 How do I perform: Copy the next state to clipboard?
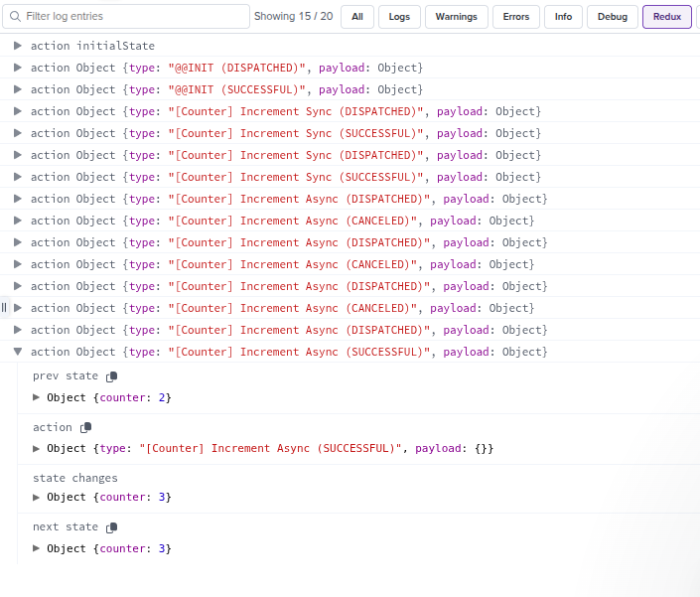click(111, 527)
